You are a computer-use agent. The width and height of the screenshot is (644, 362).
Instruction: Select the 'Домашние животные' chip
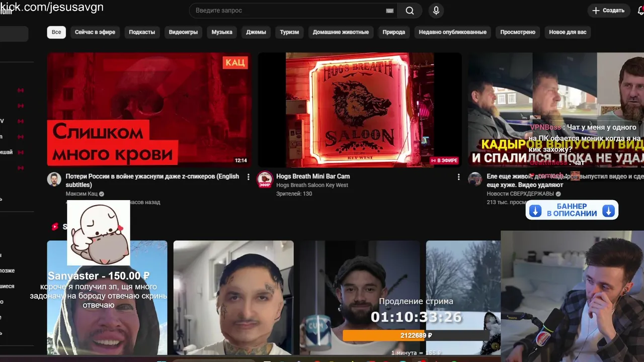[x=341, y=32]
